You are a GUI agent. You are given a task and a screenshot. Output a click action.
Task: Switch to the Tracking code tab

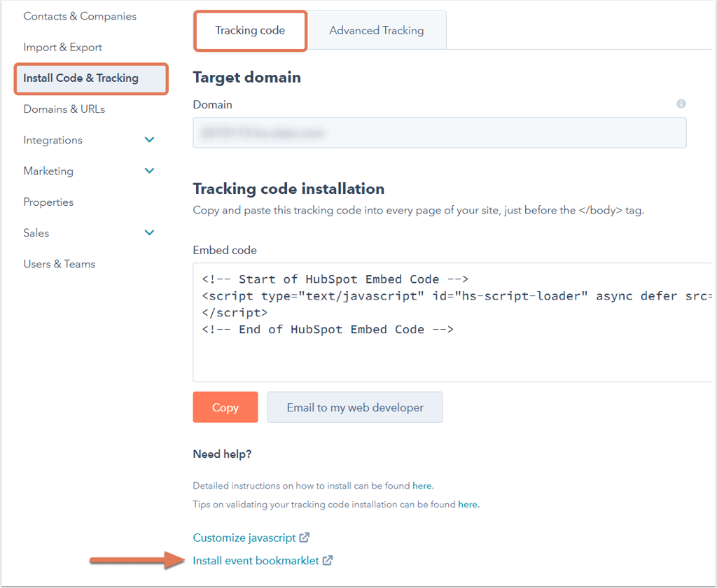250,31
